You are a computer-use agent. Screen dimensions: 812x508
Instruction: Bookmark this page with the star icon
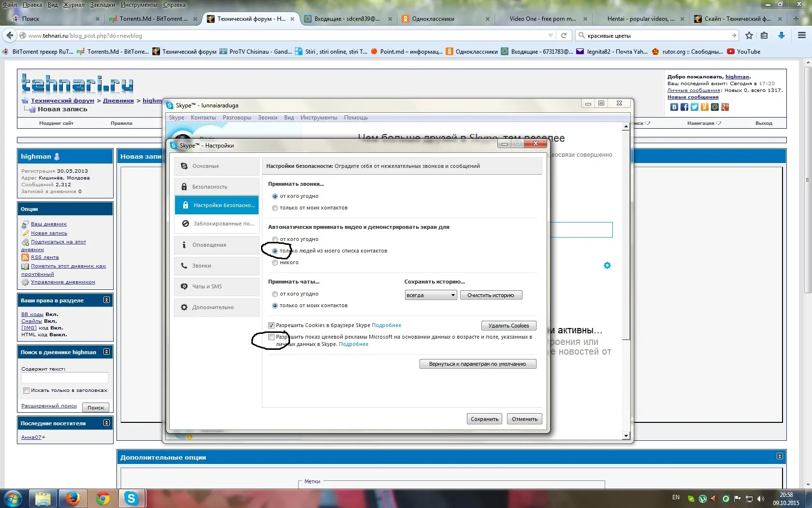point(749,35)
